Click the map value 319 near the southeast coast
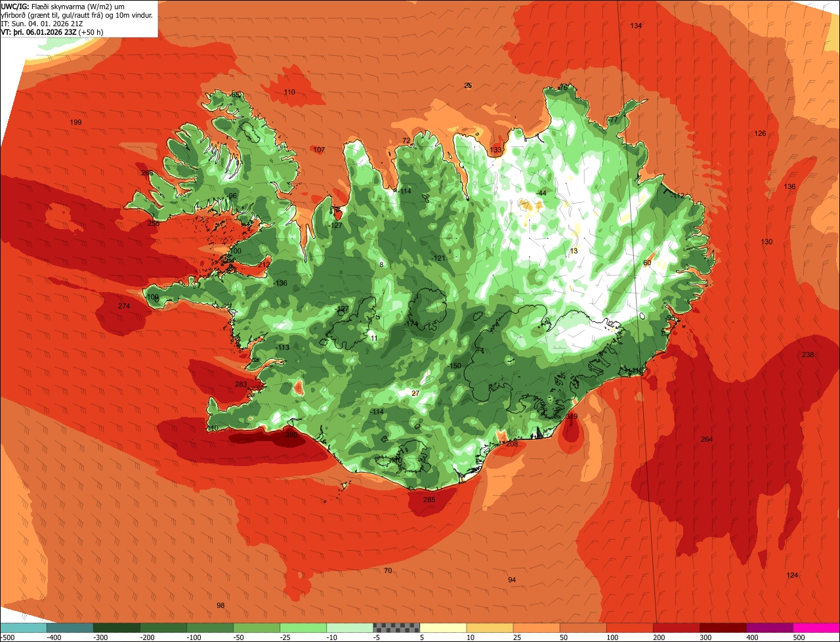The width and height of the screenshot is (840, 642). [572, 416]
